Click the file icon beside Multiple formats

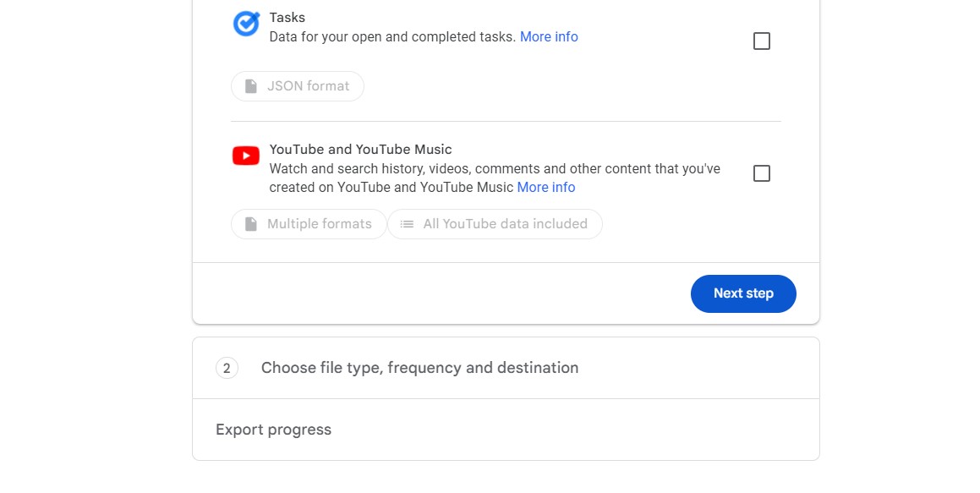pyautogui.click(x=251, y=224)
